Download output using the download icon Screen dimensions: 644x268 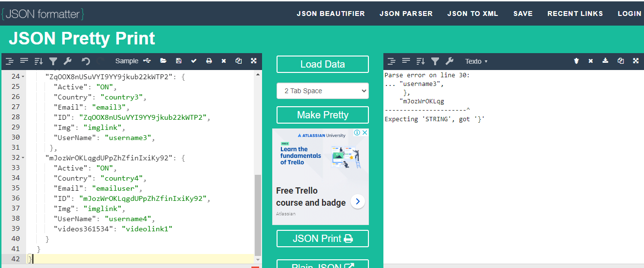tap(605, 61)
